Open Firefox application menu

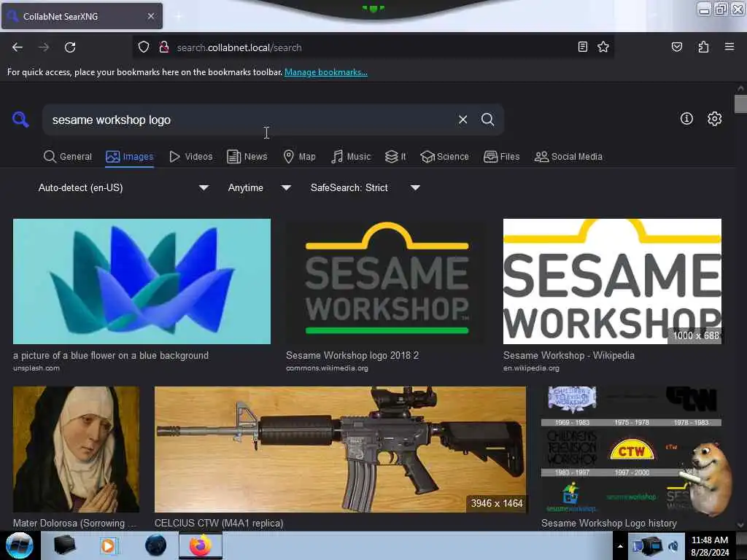[729, 47]
